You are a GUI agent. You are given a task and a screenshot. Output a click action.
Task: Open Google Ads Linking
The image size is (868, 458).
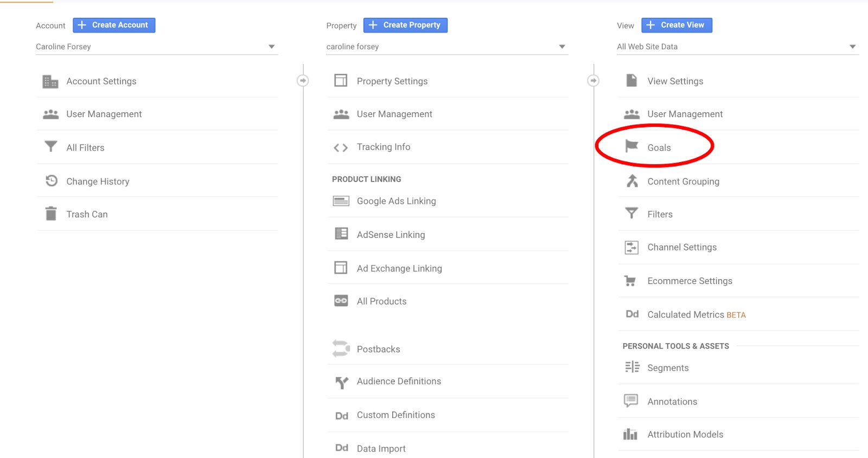click(x=396, y=201)
